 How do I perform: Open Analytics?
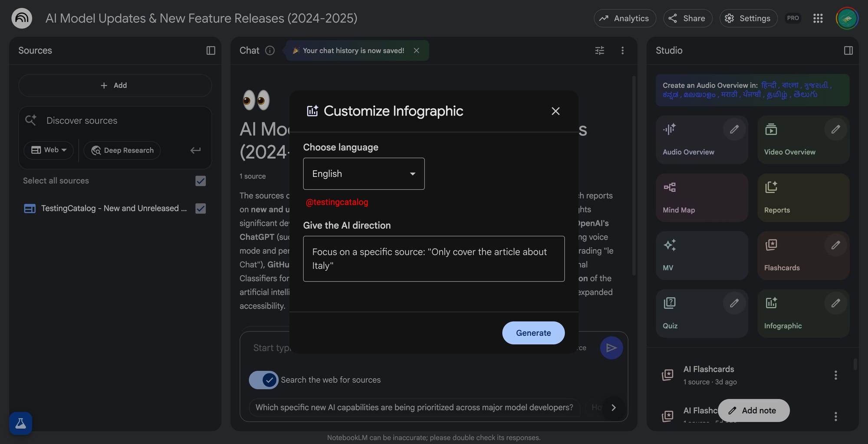coord(625,18)
